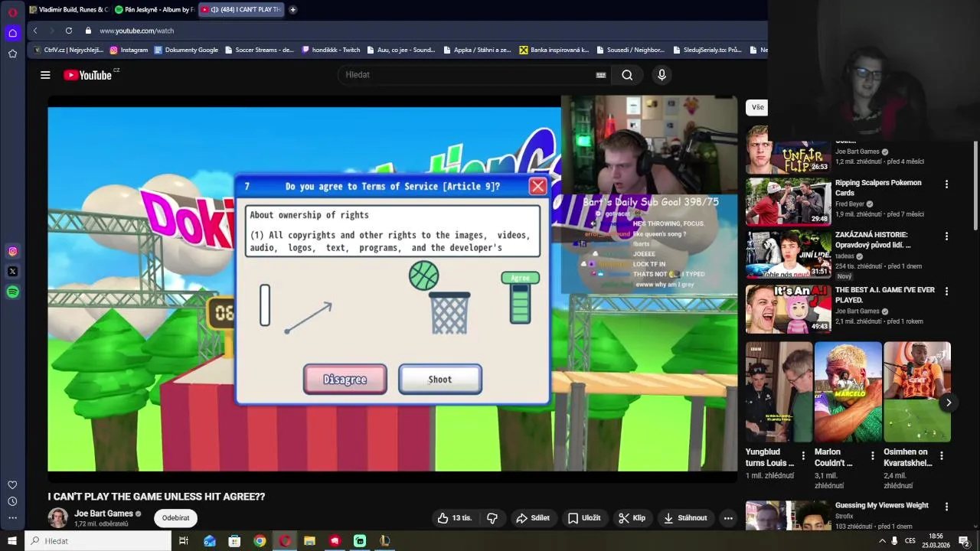The image size is (980, 551).
Task: Open Ripping Scalpers Pokemon Cards thumbnail
Action: [788, 202]
